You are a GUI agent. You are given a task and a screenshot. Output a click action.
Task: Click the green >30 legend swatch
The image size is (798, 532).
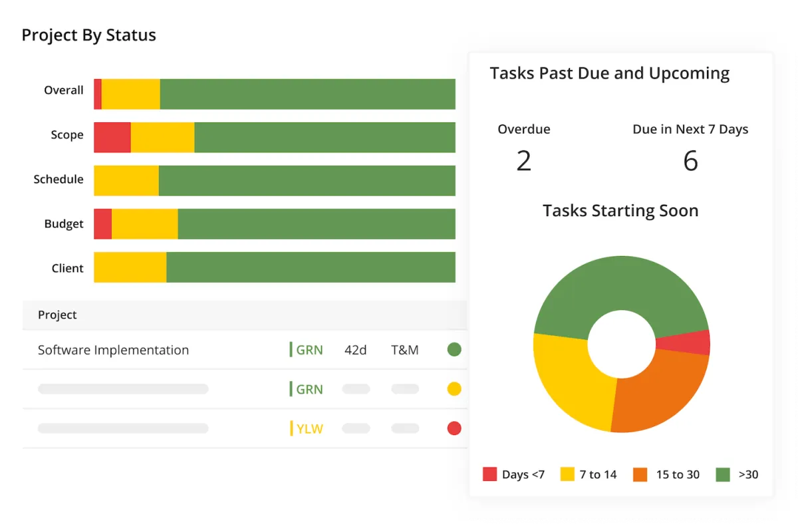point(723,474)
